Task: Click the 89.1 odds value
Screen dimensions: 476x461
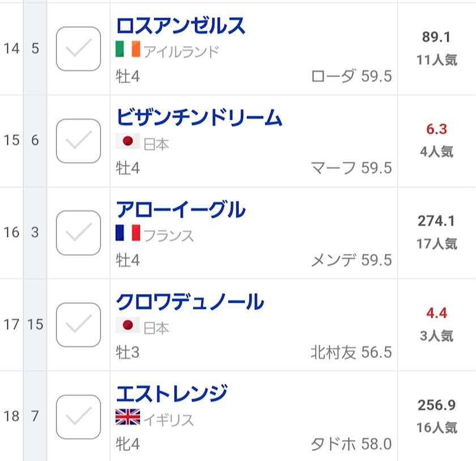Action: [x=436, y=37]
